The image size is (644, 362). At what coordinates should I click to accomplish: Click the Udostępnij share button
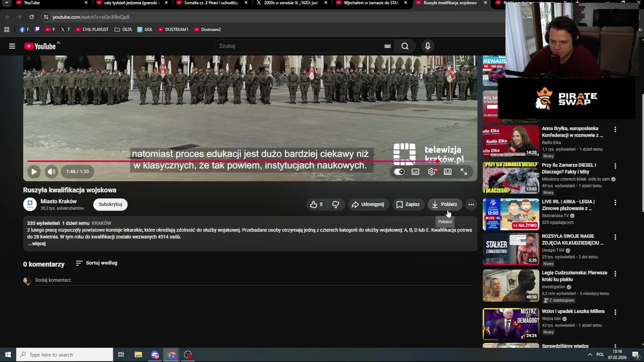click(368, 204)
